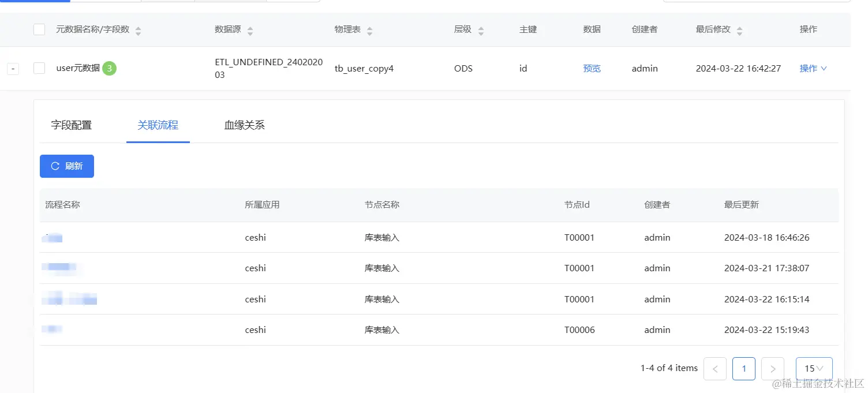Go to previous page arrow in pagination
This screenshot has height=393, width=868.
715,368
